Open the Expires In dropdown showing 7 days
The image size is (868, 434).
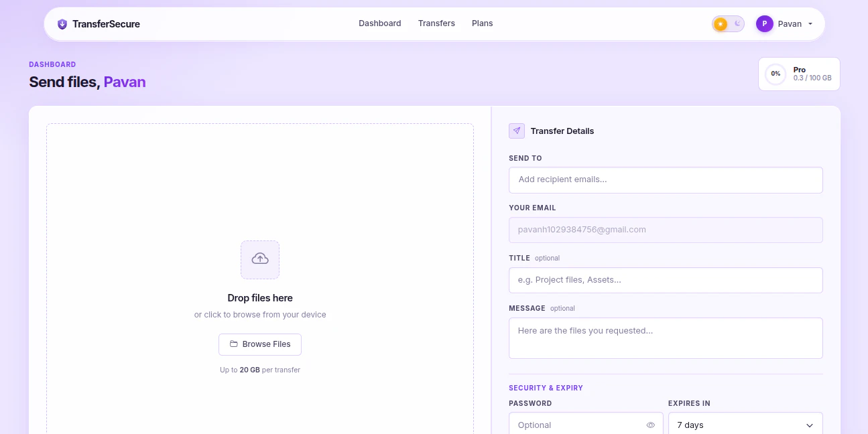pos(745,425)
